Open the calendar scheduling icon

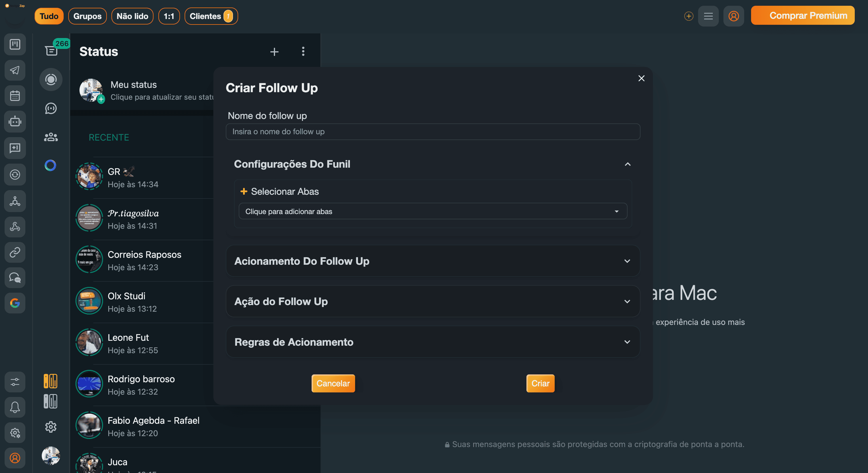(15, 96)
